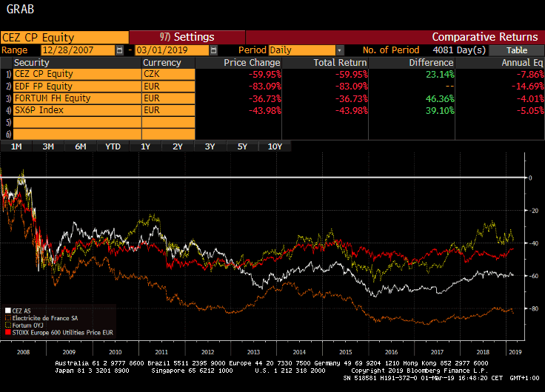Image resolution: width=545 pixels, height=392 pixels.
Task: Click the 23.14% difference value
Action: [440, 74]
